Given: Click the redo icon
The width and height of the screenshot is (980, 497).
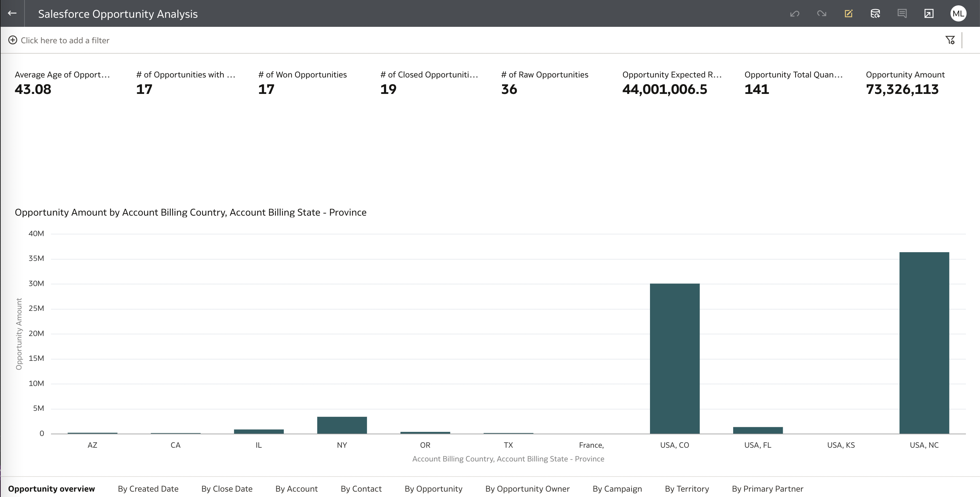Looking at the screenshot, I should (x=821, y=14).
